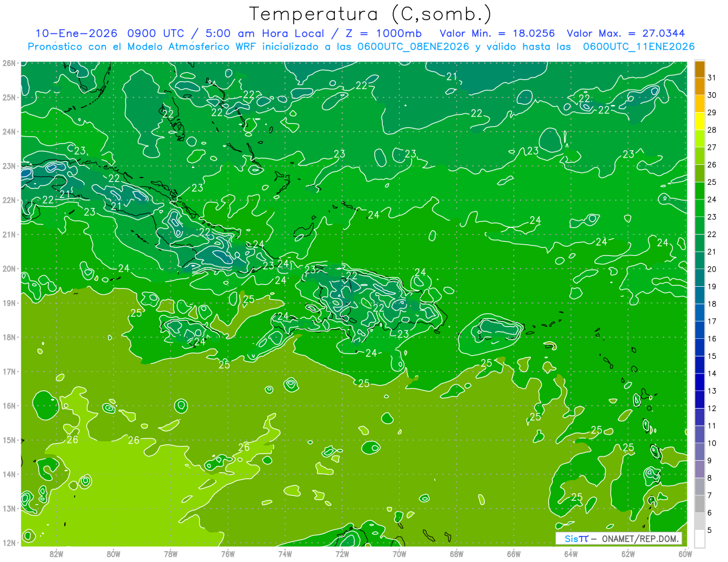Click the 'Valor Min. = 18.0256' readout

tap(497, 33)
